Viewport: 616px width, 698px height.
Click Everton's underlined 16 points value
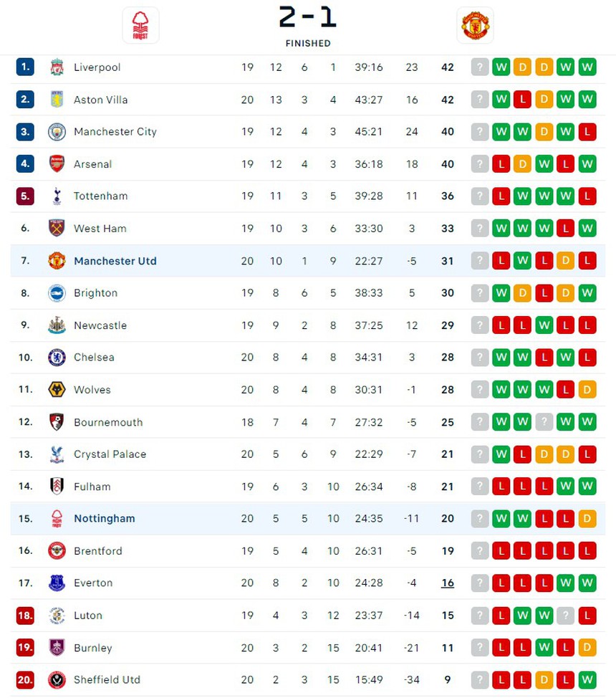pos(448,583)
